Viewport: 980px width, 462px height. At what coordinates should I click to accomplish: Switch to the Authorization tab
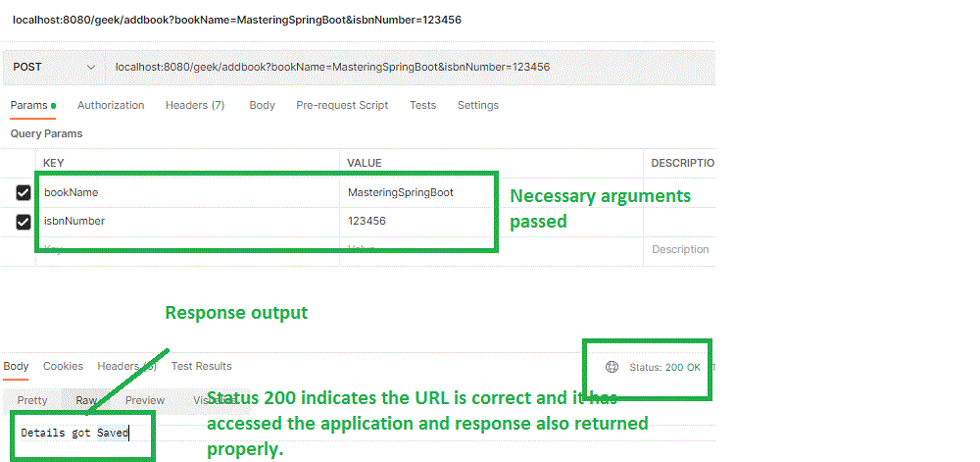click(111, 105)
